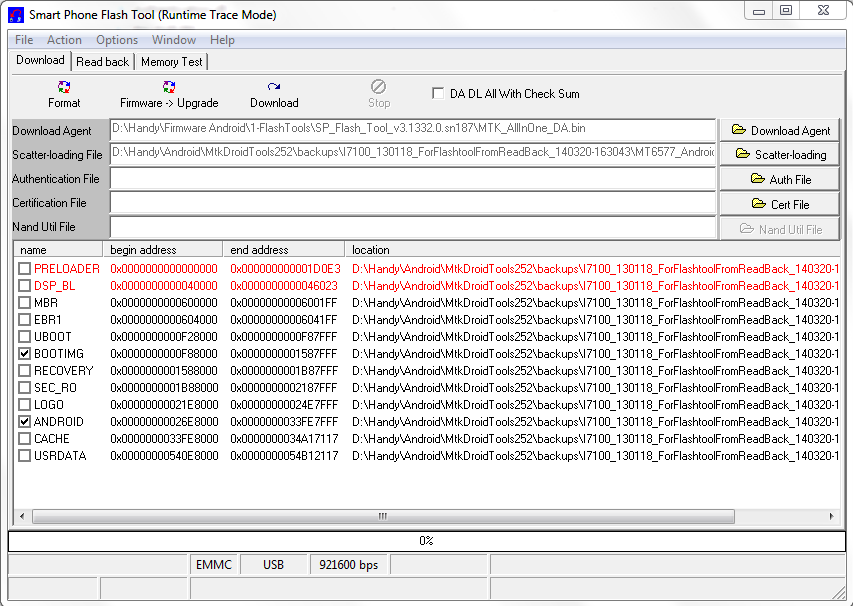Switch to the Read back tab

(102, 62)
